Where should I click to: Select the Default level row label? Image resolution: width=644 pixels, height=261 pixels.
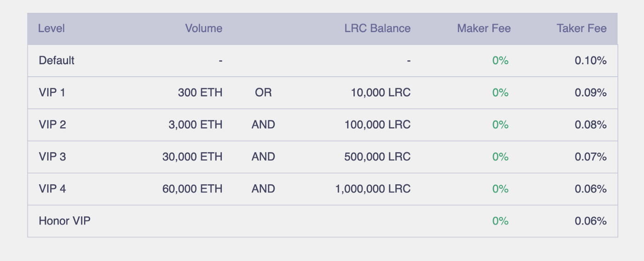pyautogui.click(x=57, y=61)
